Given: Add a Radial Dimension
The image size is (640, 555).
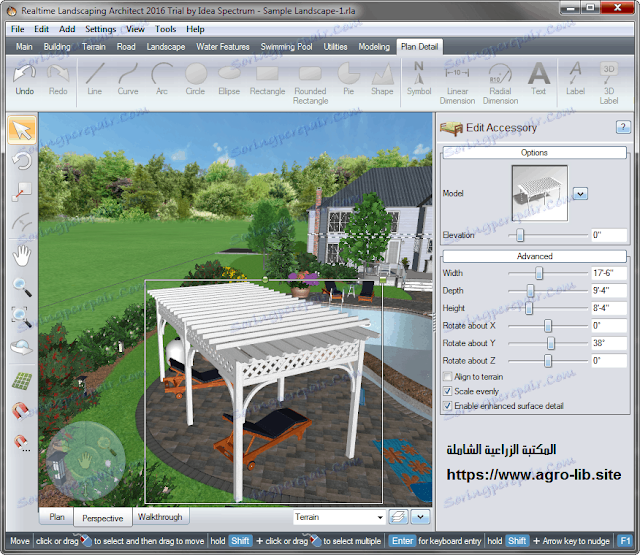Looking at the screenshot, I should 500,84.
